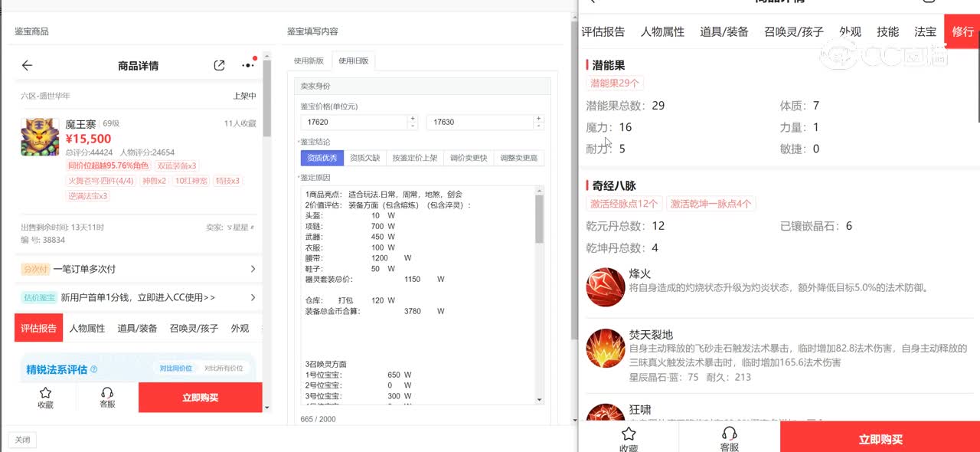Open 技能 tab in right panel
The image size is (980, 452).
click(x=888, y=31)
